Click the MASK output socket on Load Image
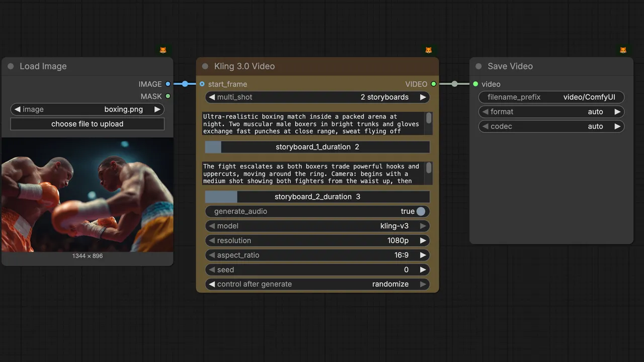This screenshot has width=644, height=362. coord(168,96)
